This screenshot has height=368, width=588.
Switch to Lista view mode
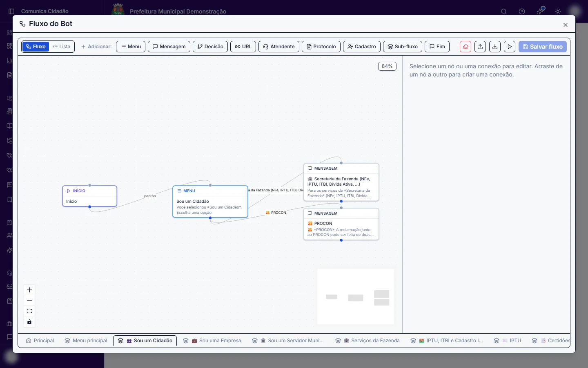click(62, 47)
